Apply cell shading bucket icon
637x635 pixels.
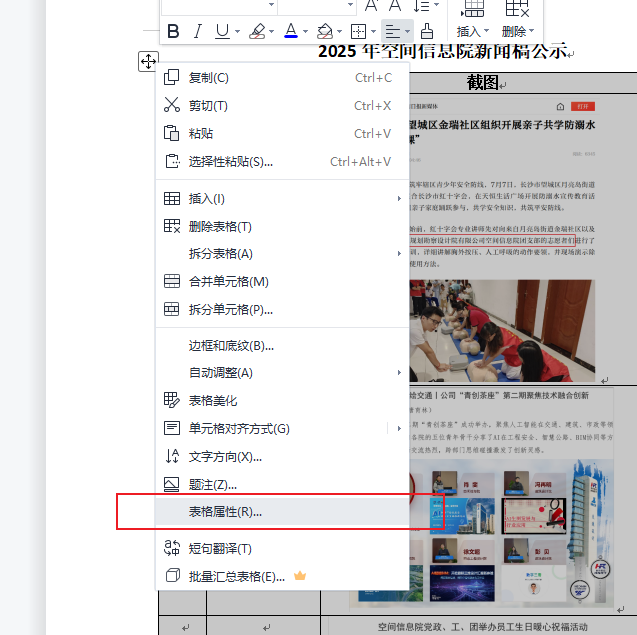coord(325,31)
